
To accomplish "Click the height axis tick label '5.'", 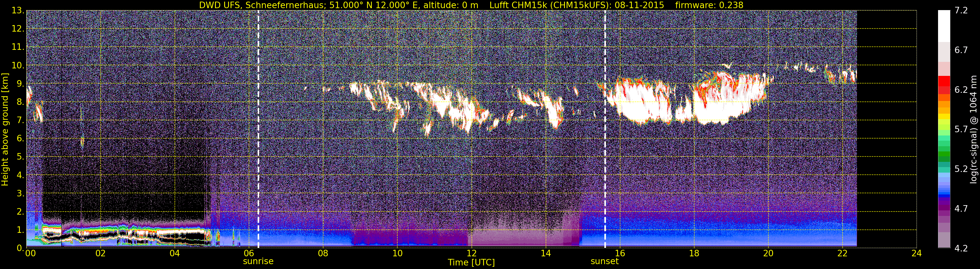I will [20, 157].
